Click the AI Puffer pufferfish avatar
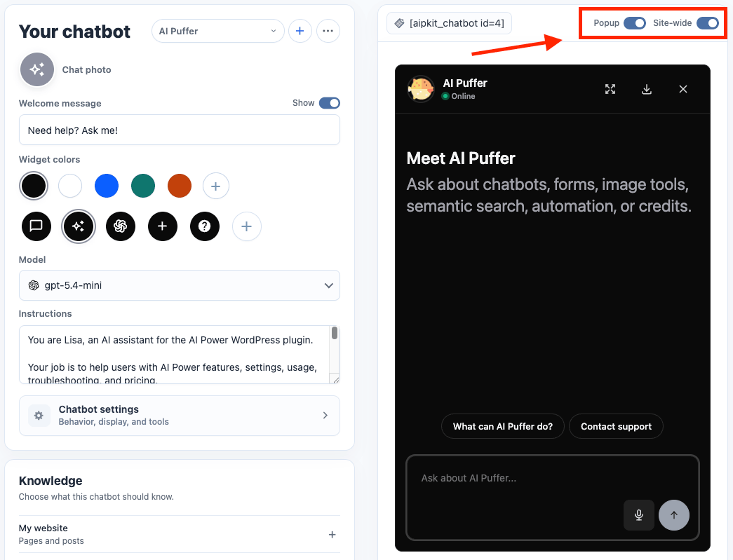 click(421, 89)
